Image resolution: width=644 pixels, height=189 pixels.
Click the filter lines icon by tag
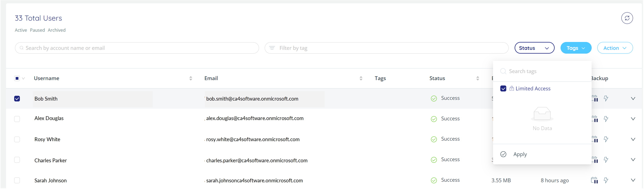(x=272, y=48)
